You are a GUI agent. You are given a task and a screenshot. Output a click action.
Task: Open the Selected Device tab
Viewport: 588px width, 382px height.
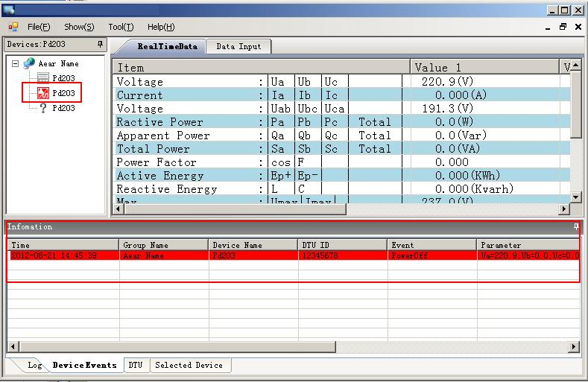click(x=189, y=365)
